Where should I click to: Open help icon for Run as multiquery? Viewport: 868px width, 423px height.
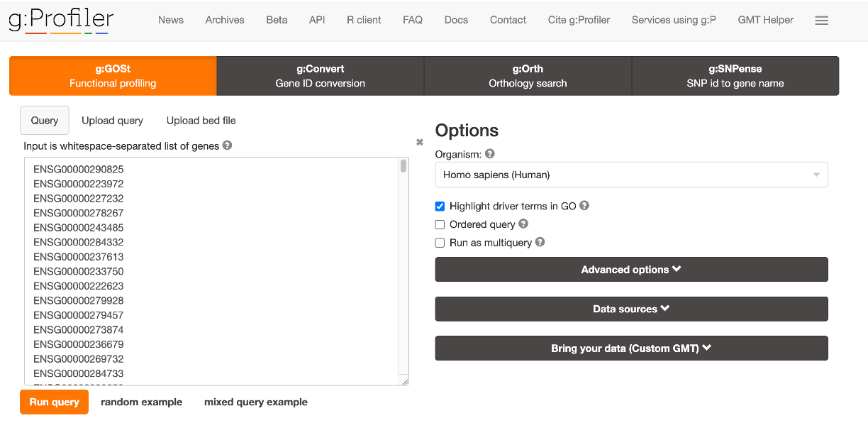click(x=540, y=242)
